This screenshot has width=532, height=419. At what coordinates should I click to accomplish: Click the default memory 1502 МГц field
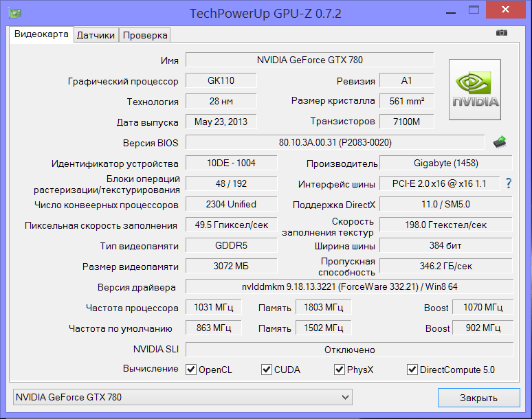click(323, 328)
